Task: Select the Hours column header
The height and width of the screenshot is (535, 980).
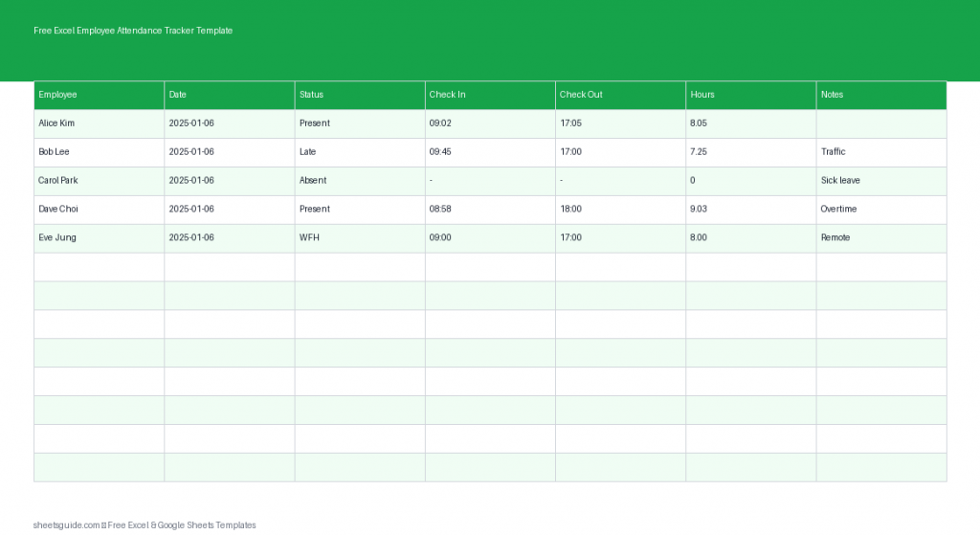Action: point(749,95)
